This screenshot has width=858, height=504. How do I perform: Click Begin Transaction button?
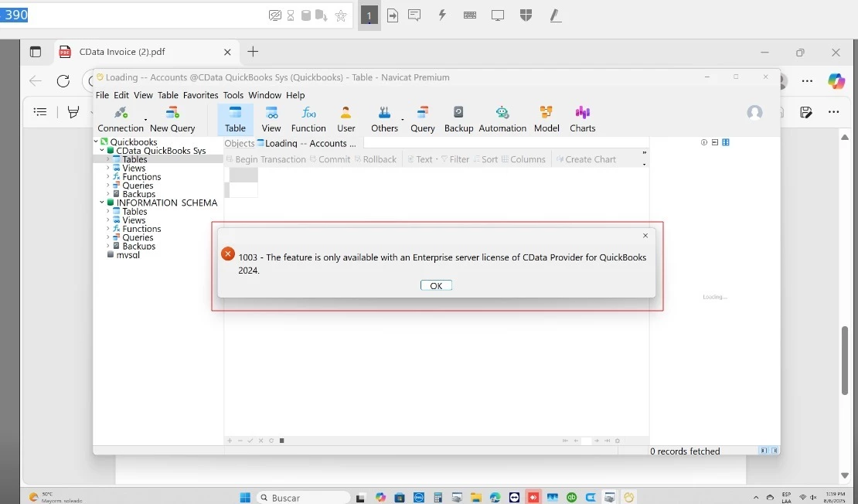point(266,159)
